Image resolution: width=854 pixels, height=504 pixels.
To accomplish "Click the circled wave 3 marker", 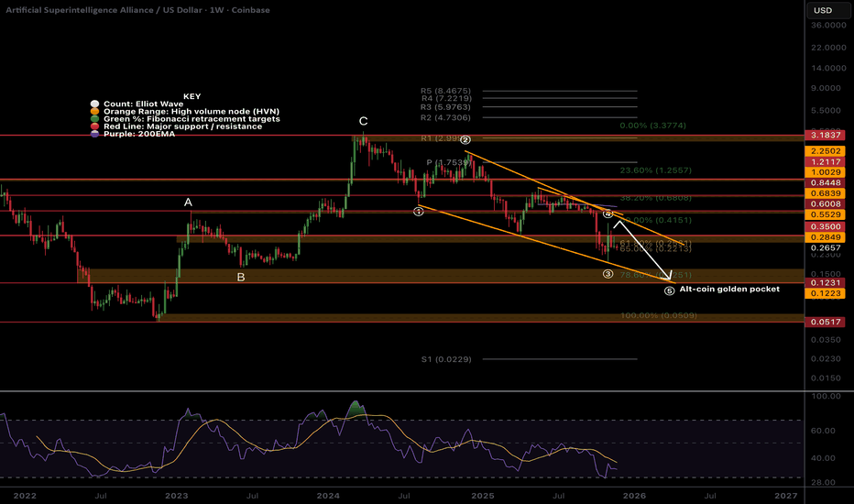I will coord(608,273).
